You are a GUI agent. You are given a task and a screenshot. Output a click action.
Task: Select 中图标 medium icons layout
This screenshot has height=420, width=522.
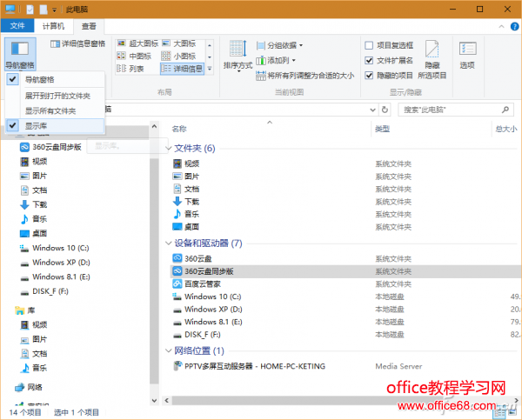[134, 56]
